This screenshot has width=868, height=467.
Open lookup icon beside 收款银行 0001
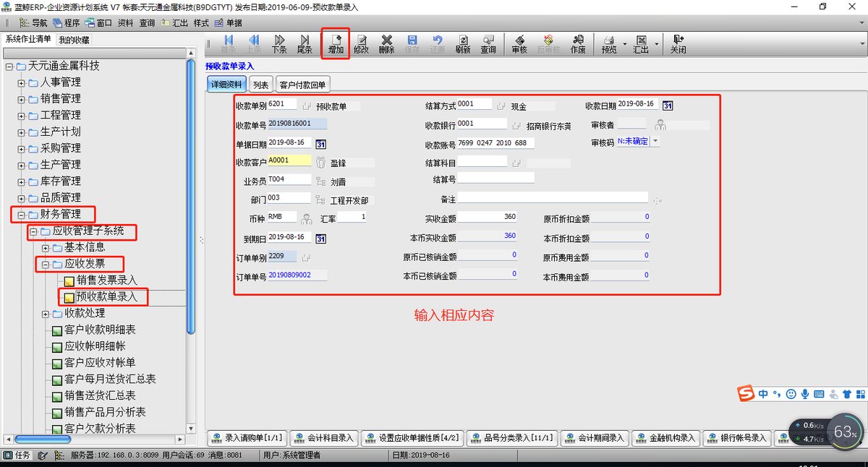(516, 125)
